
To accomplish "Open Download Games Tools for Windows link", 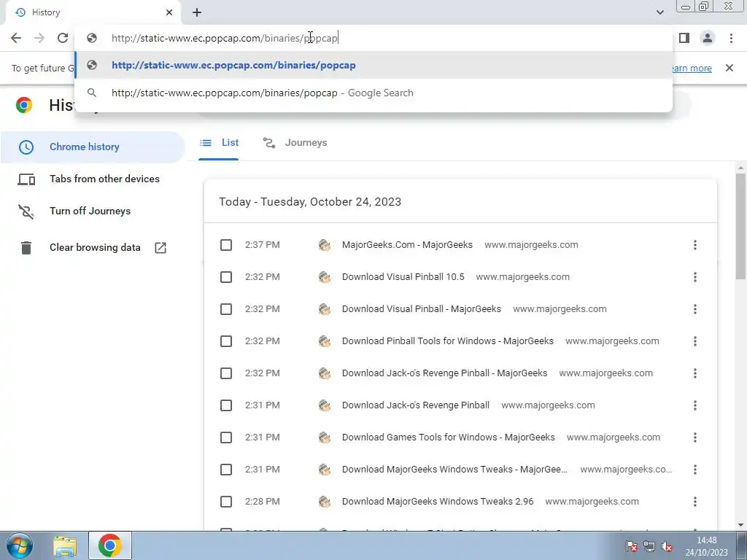I will coord(449,437).
